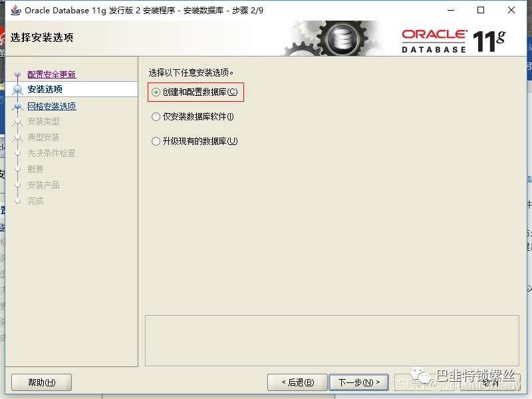
Task: Select 升级现有的数据库 radio option
Action: point(156,141)
